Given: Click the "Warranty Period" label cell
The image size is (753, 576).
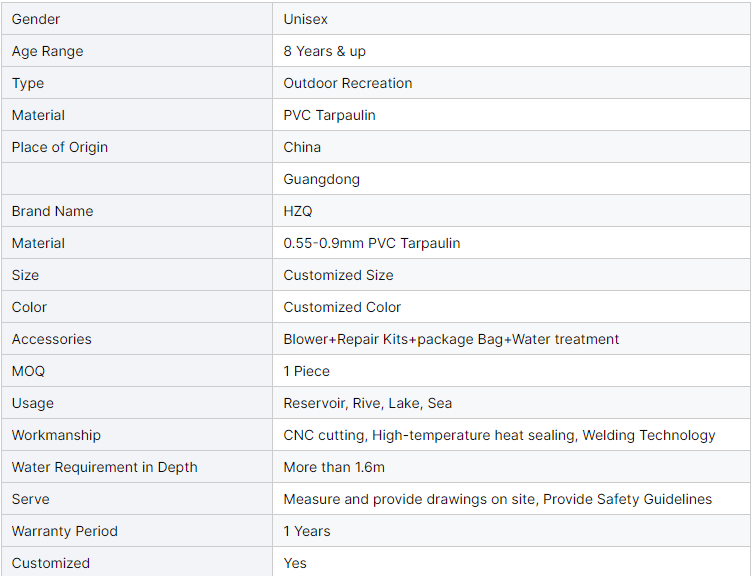Looking at the screenshot, I should click(x=64, y=531).
